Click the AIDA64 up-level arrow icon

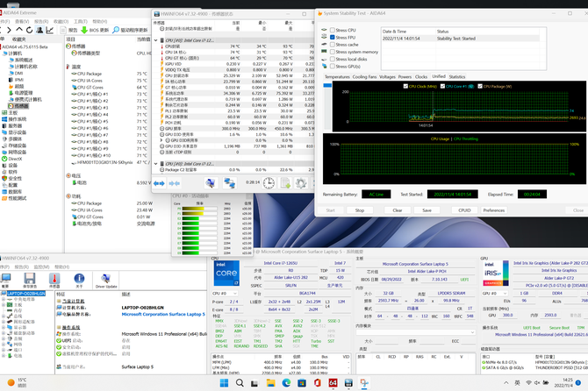pos(19,30)
